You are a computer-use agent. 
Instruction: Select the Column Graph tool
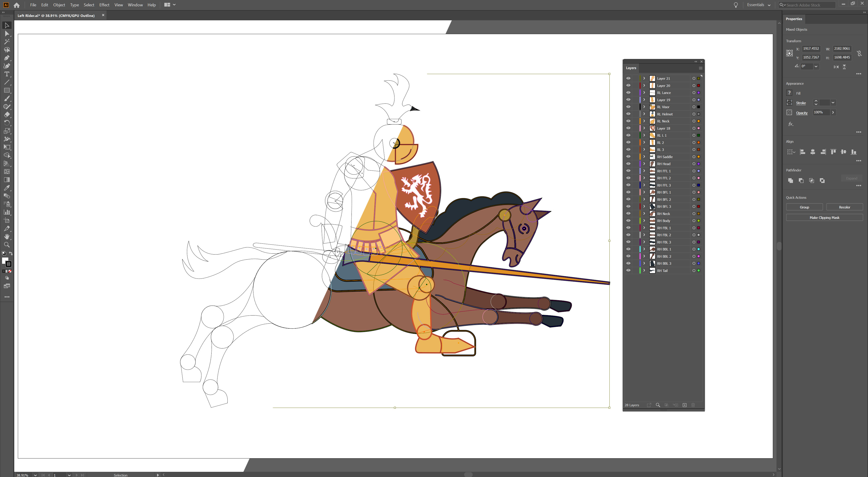[7, 212]
